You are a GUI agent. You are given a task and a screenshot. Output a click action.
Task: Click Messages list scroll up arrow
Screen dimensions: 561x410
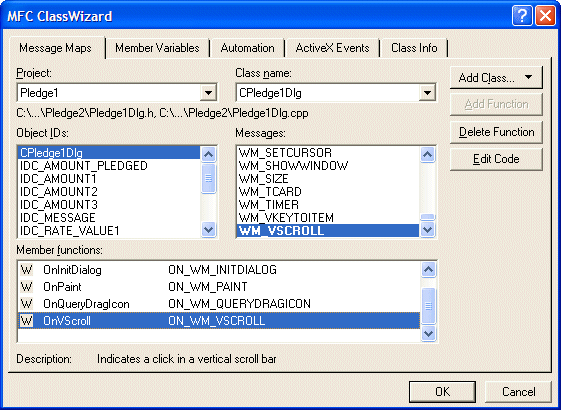point(427,154)
